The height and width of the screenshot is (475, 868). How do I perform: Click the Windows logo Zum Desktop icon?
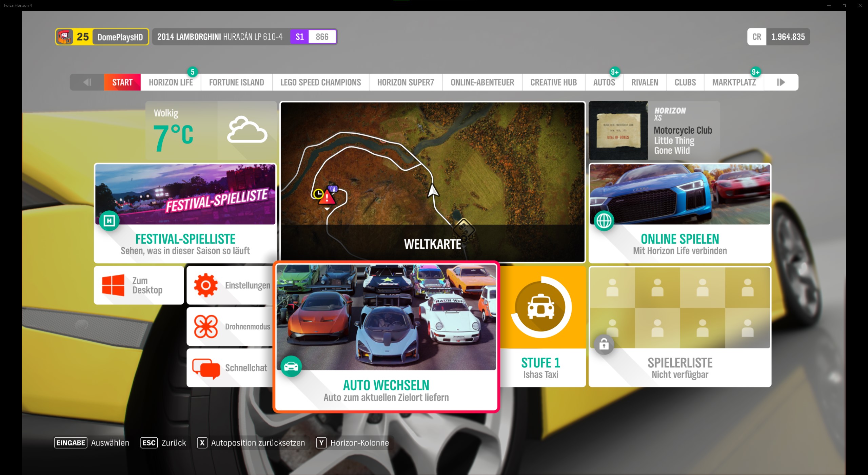[x=113, y=285]
